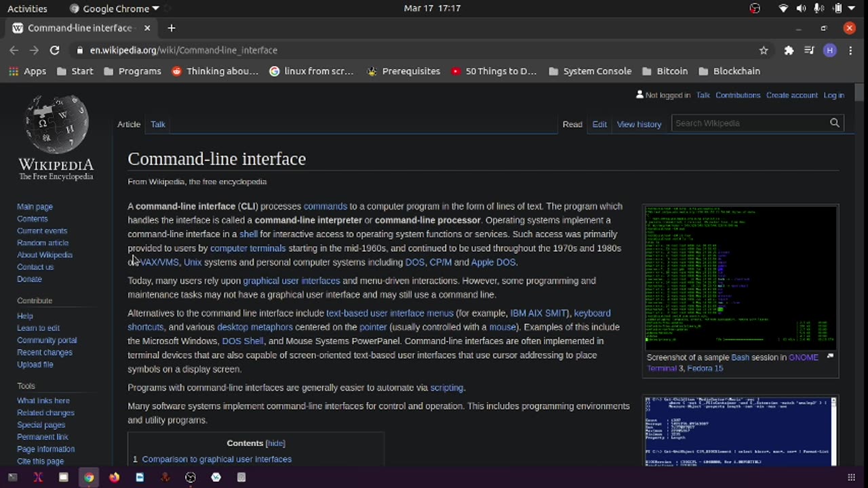Open the PowerShell screenshot thumbnail

click(x=741, y=431)
